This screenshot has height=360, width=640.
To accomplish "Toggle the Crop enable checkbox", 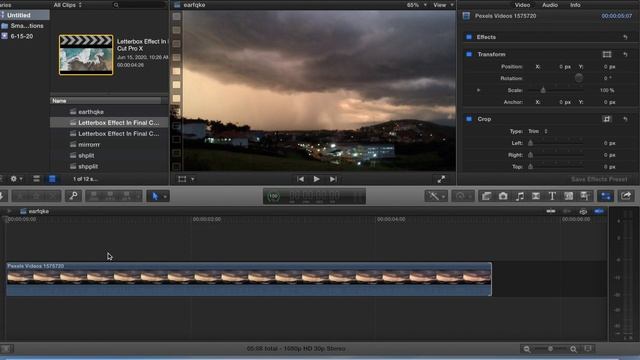I will [x=469, y=119].
